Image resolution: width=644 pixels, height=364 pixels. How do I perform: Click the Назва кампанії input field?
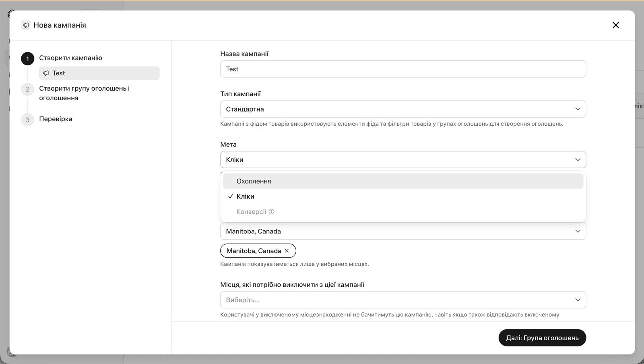tap(403, 69)
